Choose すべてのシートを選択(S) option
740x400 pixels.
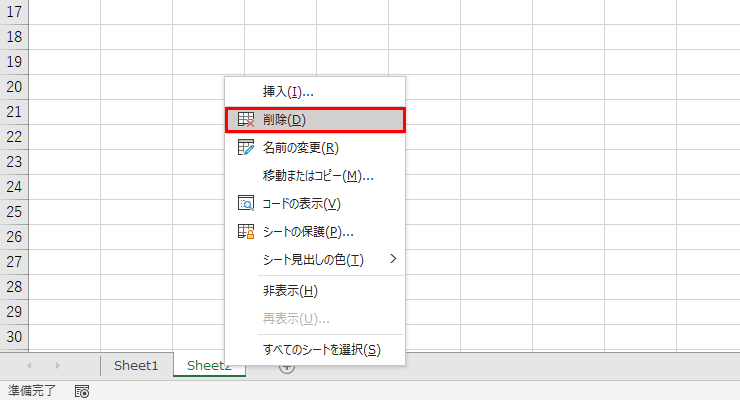pos(321,349)
